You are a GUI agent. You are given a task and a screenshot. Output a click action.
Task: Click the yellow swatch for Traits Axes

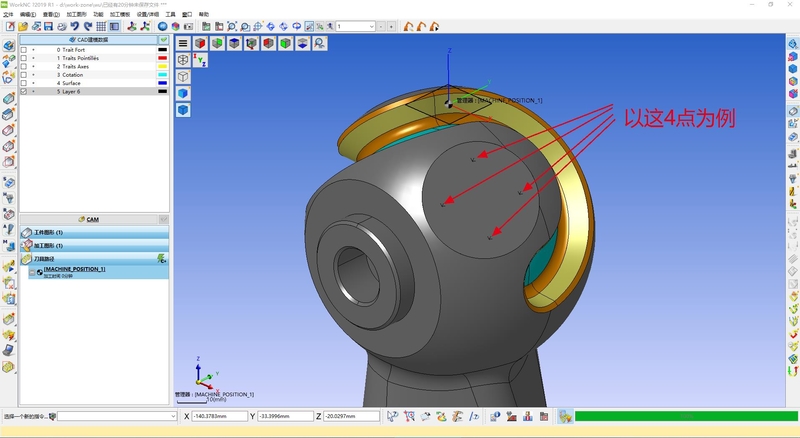point(162,66)
